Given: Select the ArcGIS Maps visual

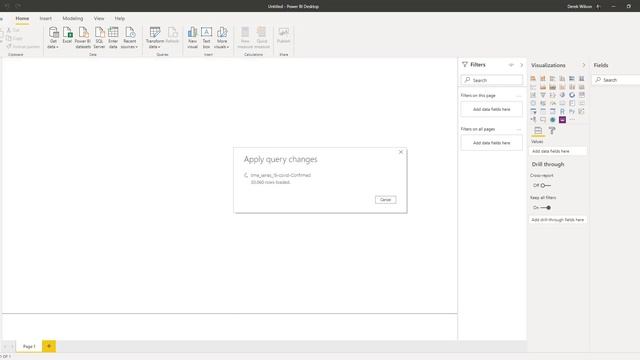Looking at the screenshot, I should pyautogui.click(x=553, y=120).
